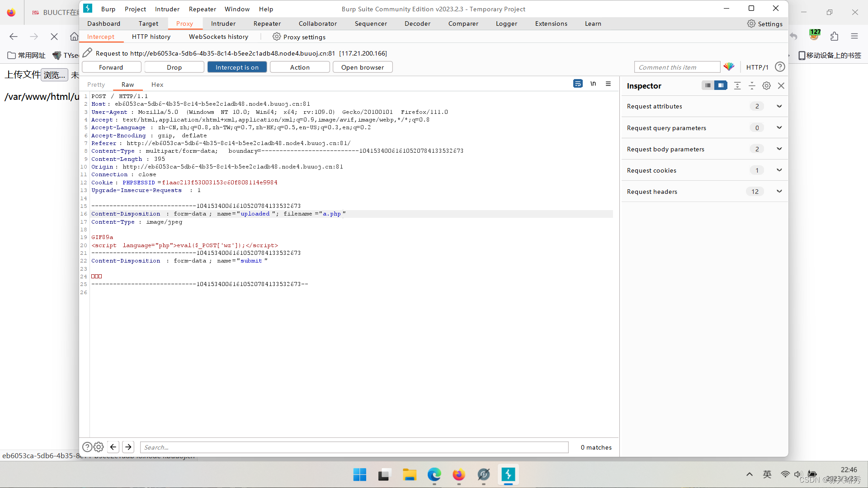Click the Forward button
868x488 pixels.
tap(111, 67)
